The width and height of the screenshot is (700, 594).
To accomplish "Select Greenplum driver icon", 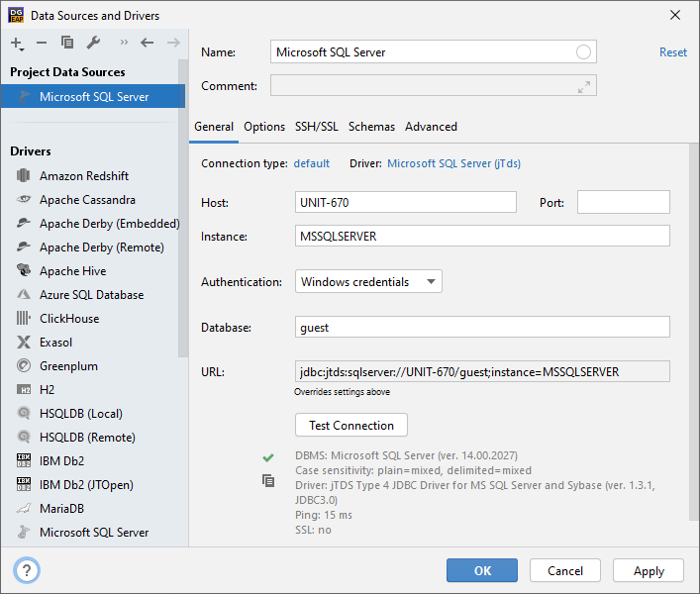I will pyautogui.click(x=23, y=365).
